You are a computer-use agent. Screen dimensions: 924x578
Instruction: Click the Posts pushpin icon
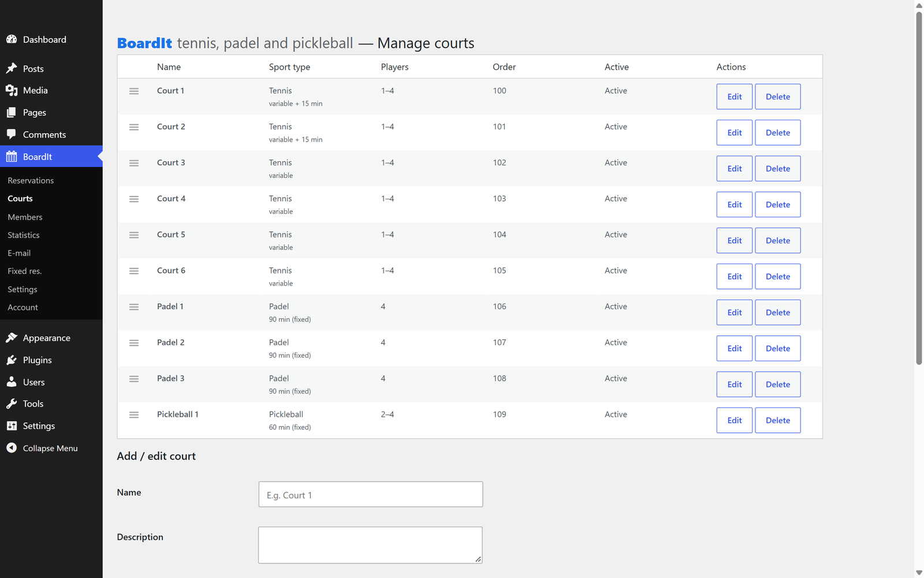click(12, 68)
